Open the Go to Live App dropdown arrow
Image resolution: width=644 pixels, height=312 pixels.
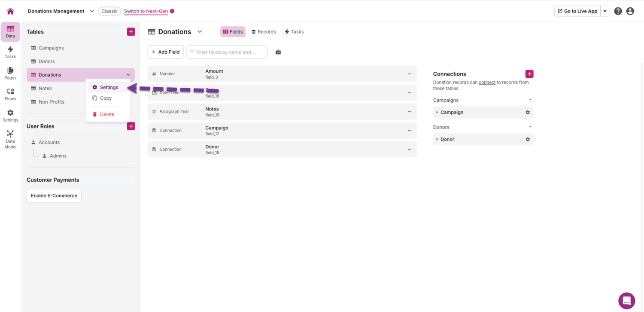click(604, 11)
